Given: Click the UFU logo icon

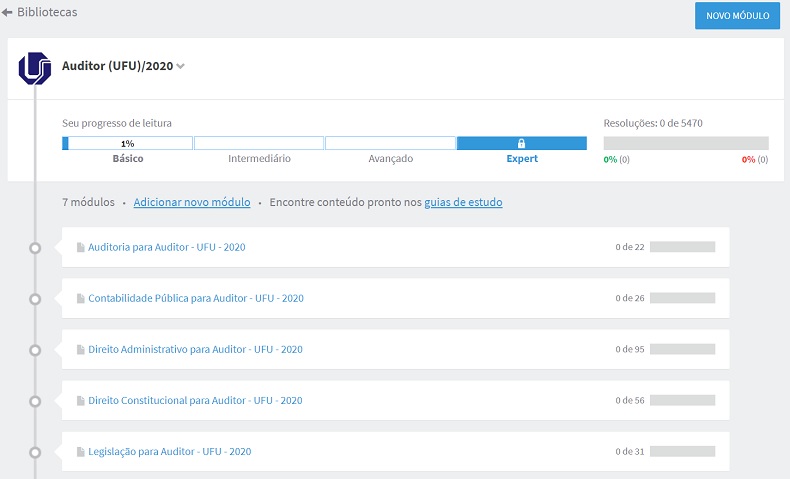Looking at the screenshot, I should point(35,68).
